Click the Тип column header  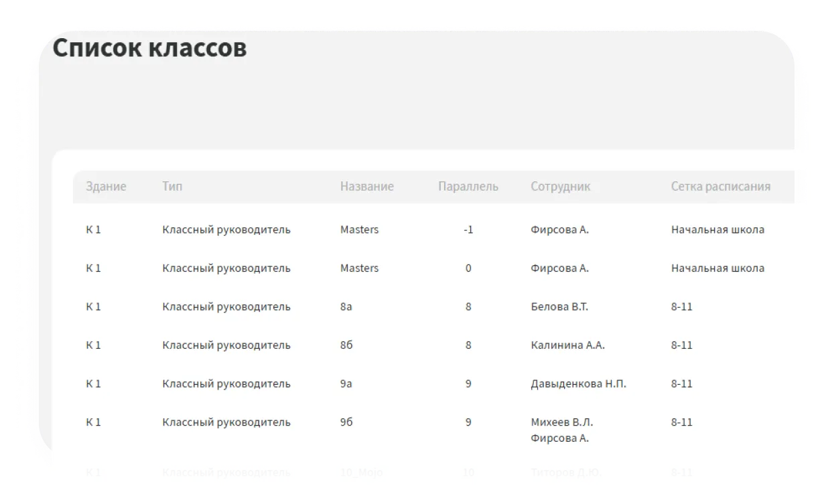tap(171, 187)
